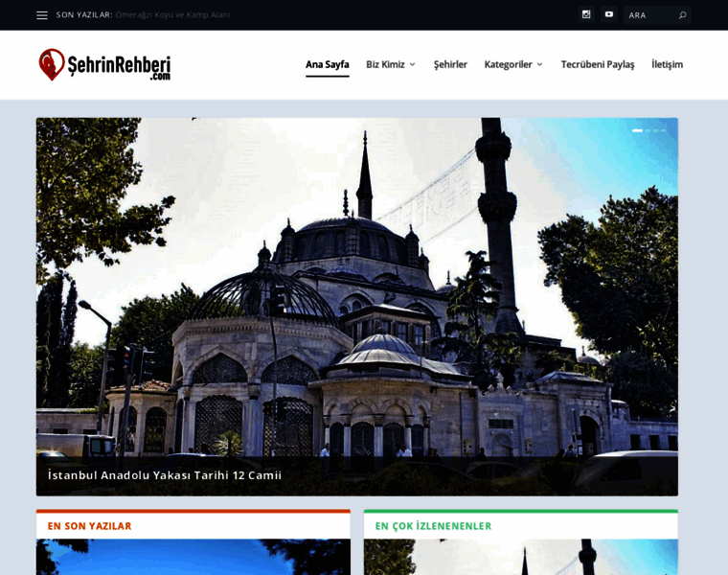Open the Şehirler menu item
The width and height of the screenshot is (728, 575).
pos(450,64)
